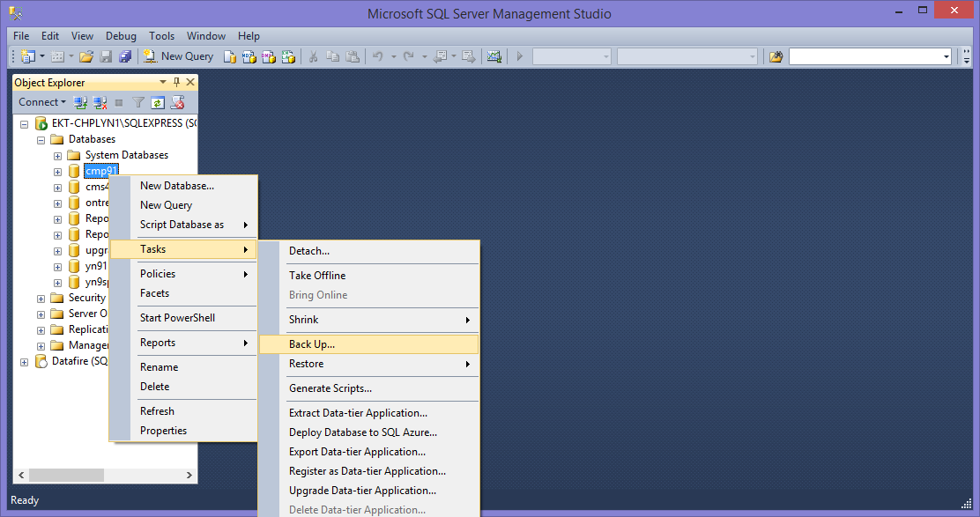
Task: Click the Analysis Services XMLA Query icon
Action: pyautogui.click(x=288, y=57)
